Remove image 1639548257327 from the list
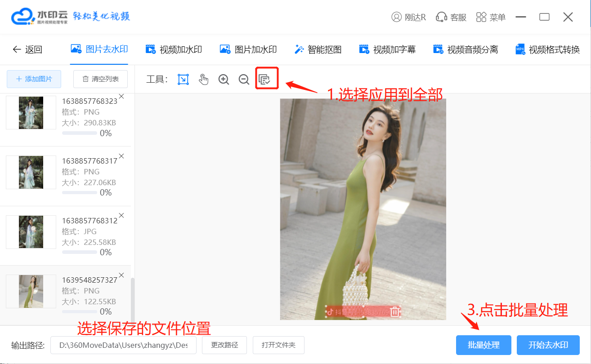 point(121,275)
